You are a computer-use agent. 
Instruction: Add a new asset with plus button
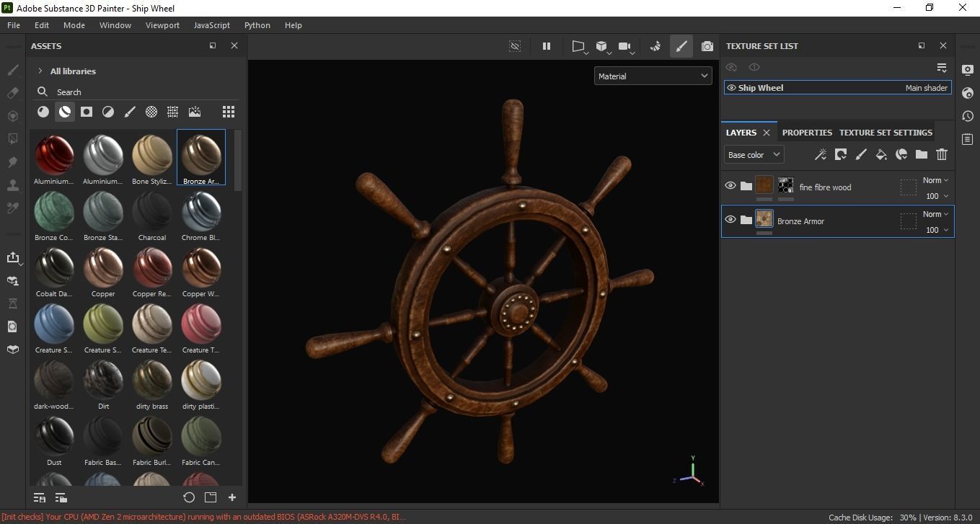click(232, 497)
